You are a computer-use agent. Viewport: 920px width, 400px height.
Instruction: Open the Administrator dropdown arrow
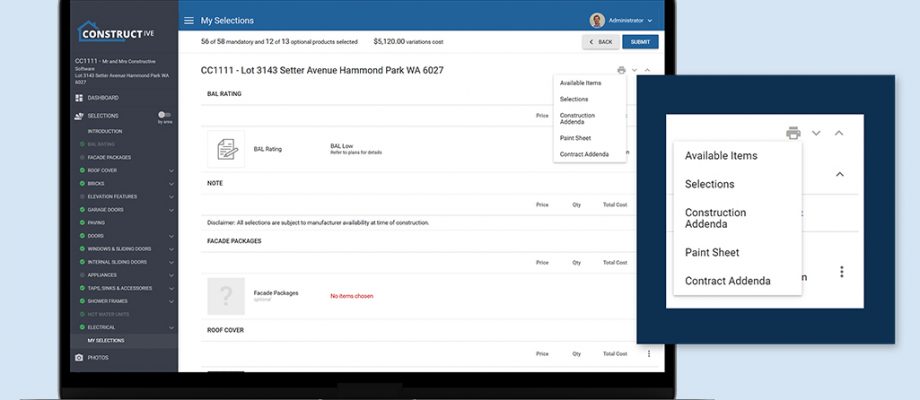tap(650, 21)
